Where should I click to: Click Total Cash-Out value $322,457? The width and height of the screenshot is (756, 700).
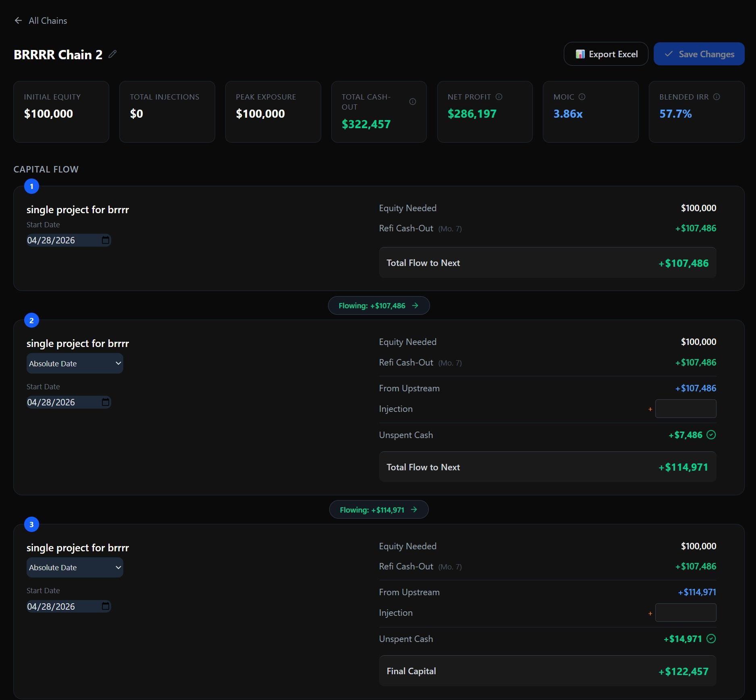point(366,124)
